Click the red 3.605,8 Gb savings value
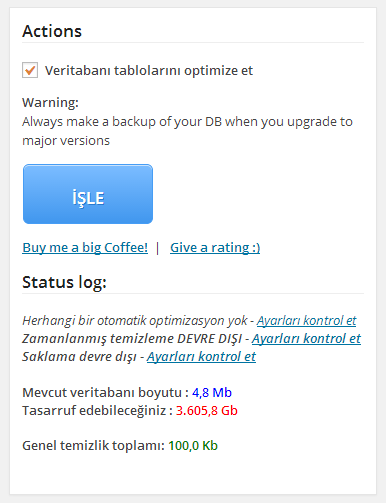Screen dimensions: 386x503 coord(207,410)
